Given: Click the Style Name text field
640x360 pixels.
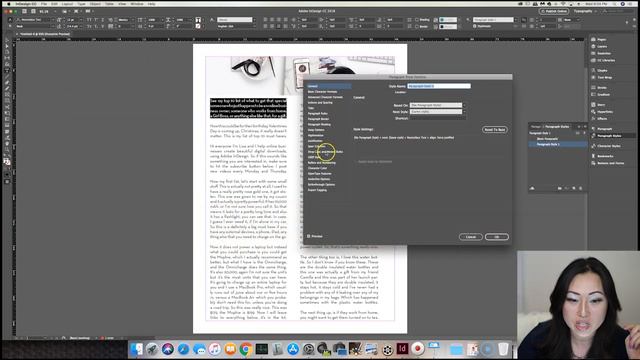Looking at the screenshot, I should 439,86.
